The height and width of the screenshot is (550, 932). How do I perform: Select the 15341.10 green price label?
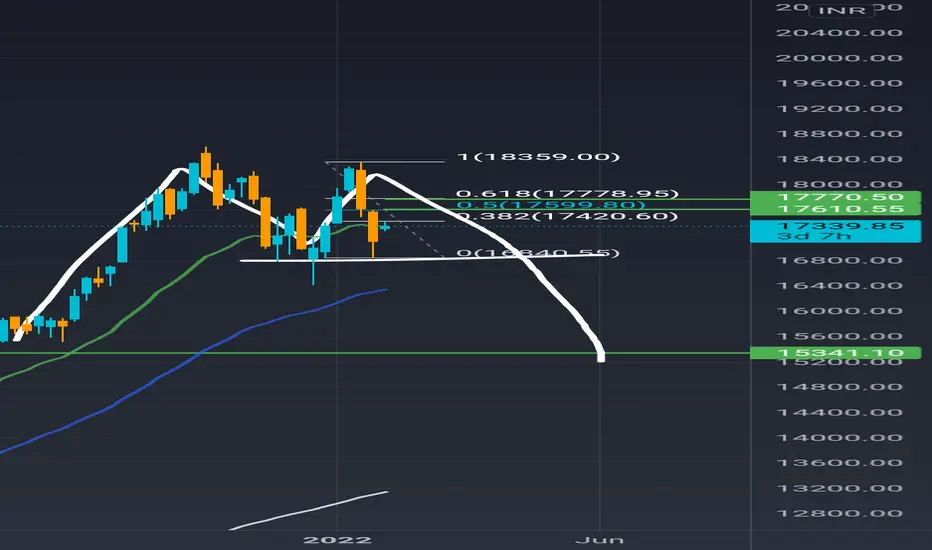(835, 353)
